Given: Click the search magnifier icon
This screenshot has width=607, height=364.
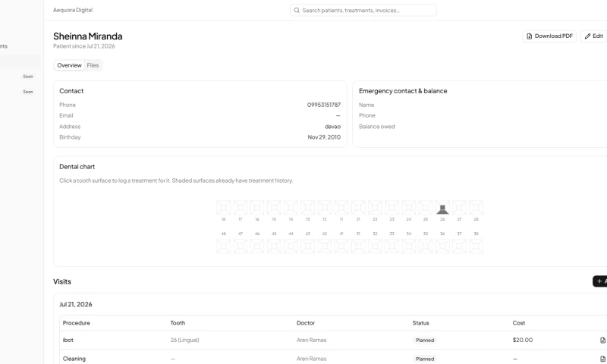Looking at the screenshot, I should point(297,11).
